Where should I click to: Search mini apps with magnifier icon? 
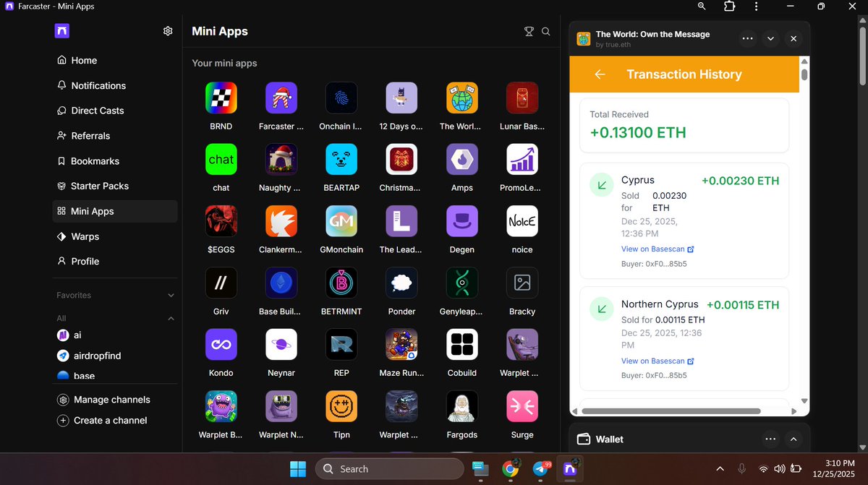pos(546,32)
